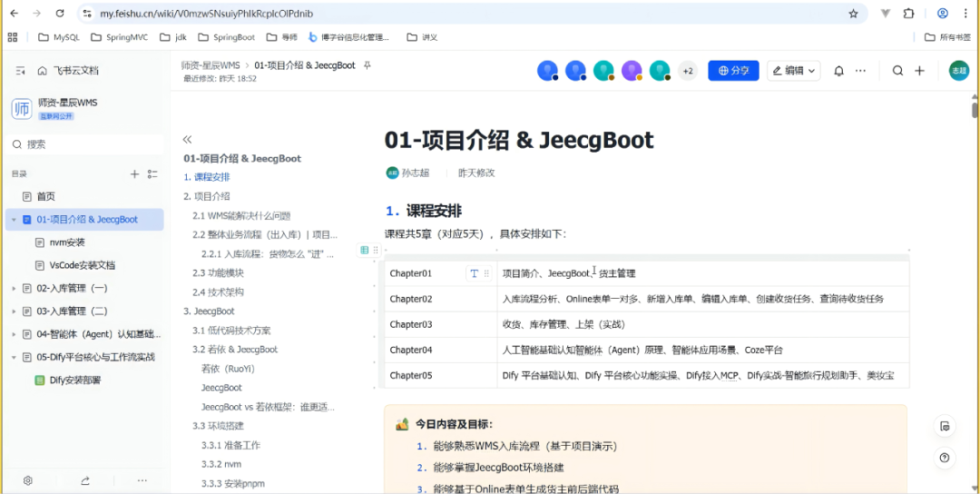
Task: Click the +2 more collaborators badge
Action: (688, 71)
